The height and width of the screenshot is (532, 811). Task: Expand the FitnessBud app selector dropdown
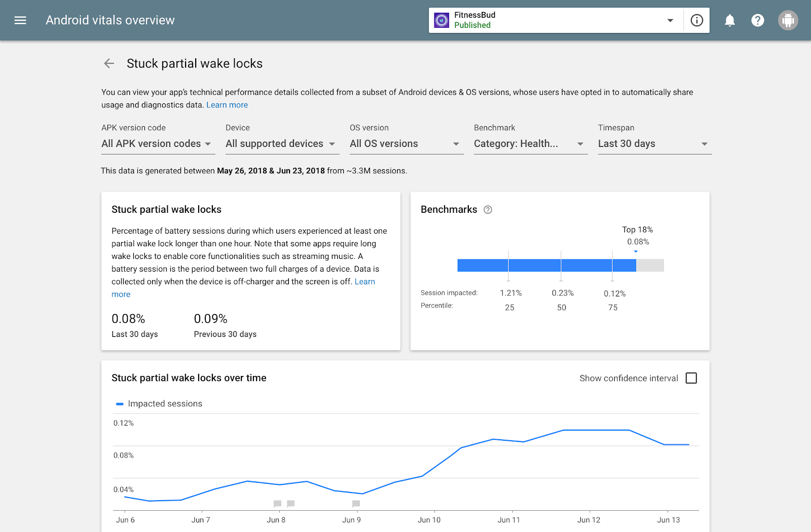pyautogui.click(x=670, y=20)
